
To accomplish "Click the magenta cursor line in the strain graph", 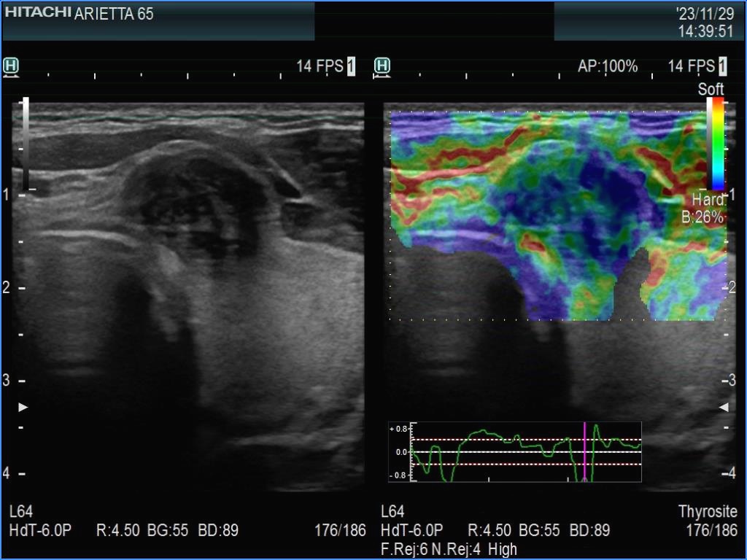I will [x=584, y=451].
